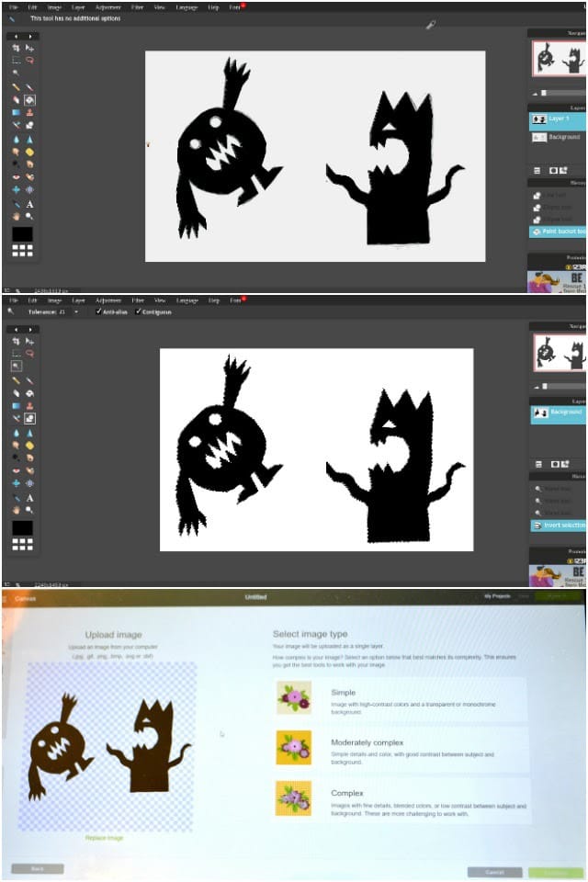Screen dimensions: 588x882
Task: Select Sponge tool in middle Pixlr window
Action: pos(29,446)
